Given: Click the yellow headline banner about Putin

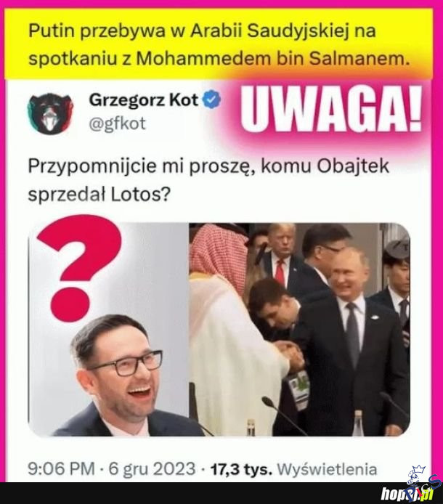Looking at the screenshot, I should pyautogui.click(x=219, y=44).
